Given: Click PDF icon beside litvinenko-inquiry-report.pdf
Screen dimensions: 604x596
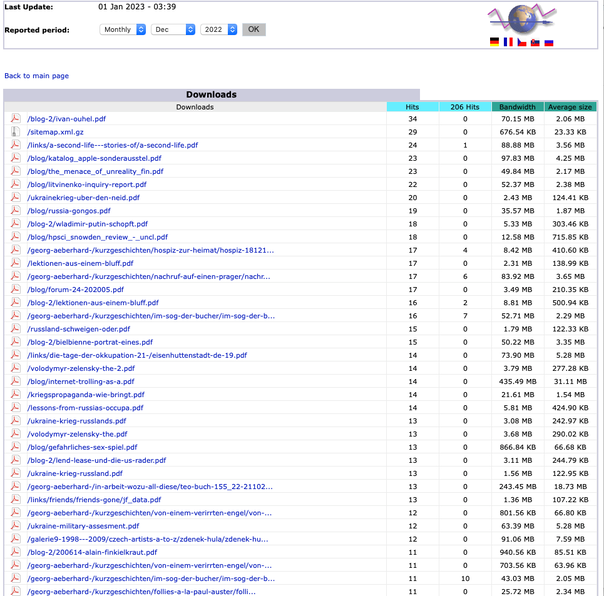Looking at the screenshot, I should 15,184.
